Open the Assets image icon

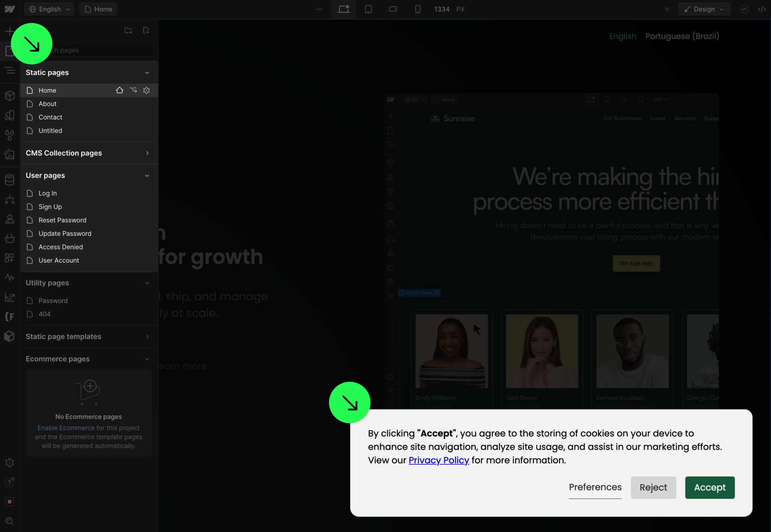coord(10,155)
